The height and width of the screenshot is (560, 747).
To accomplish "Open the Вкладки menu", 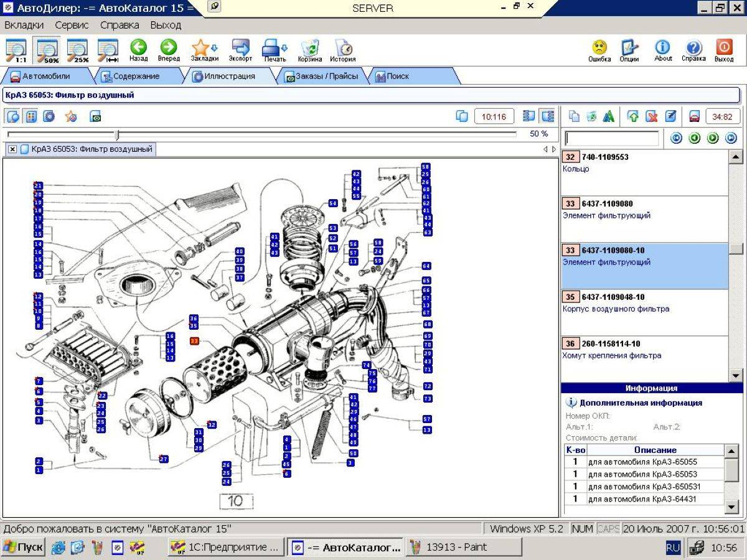I will coord(24,26).
